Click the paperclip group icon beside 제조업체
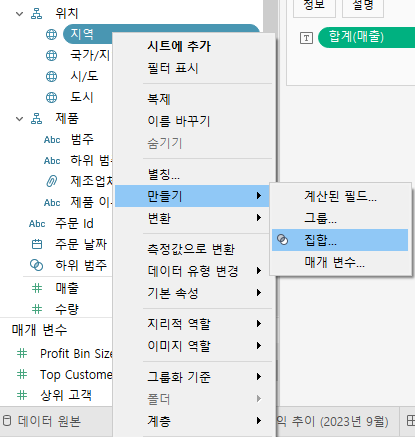The height and width of the screenshot is (437, 415). 51,181
